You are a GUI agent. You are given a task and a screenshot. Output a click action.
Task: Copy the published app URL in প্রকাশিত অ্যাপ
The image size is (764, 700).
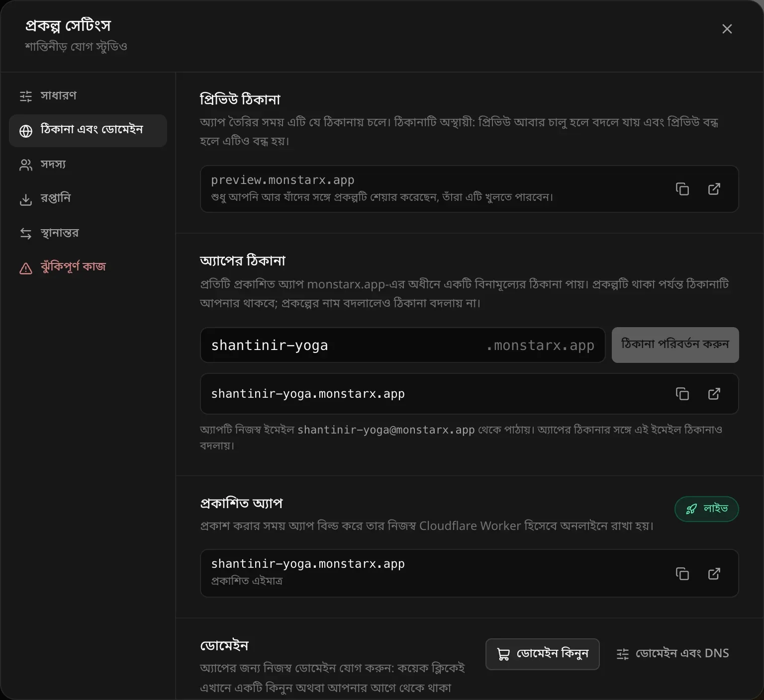pyautogui.click(x=682, y=574)
